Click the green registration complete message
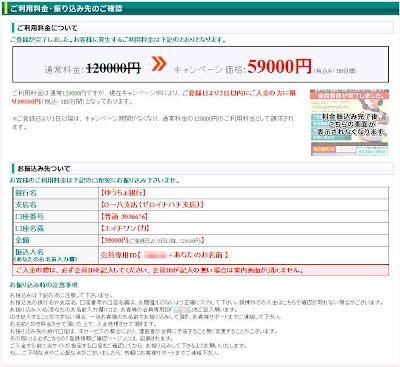 (118, 40)
